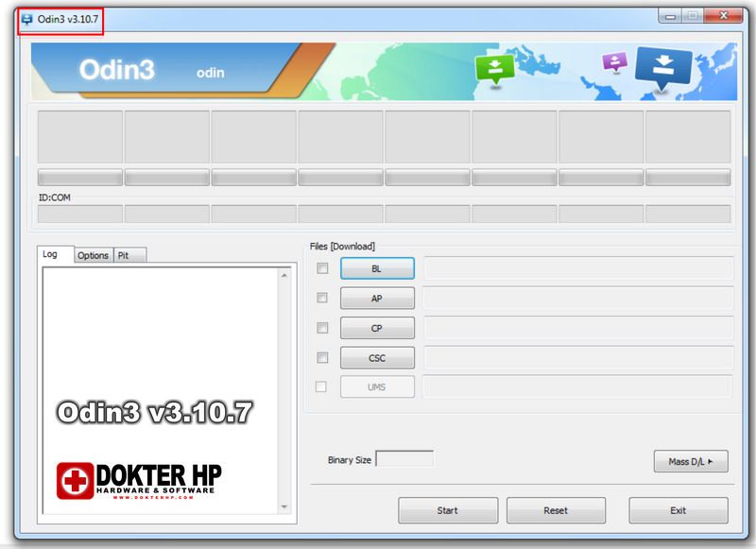Viewport: 756px width, 549px height.
Task: Click the Files [Download] label
Action: 342,247
